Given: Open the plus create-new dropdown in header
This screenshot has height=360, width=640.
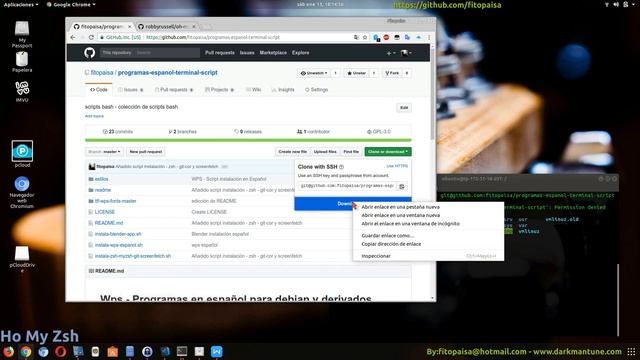Looking at the screenshot, I should [x=391, y=53].
